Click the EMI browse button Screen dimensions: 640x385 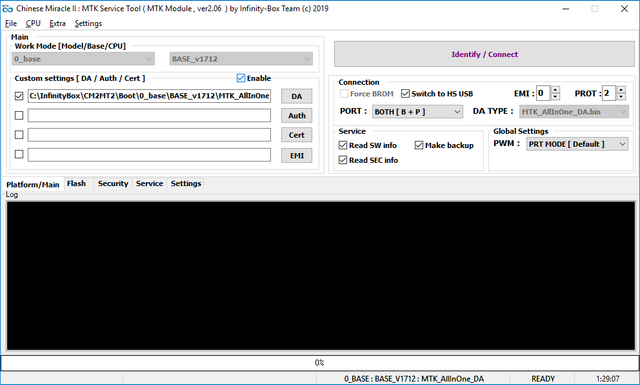[x=297, y=156]
